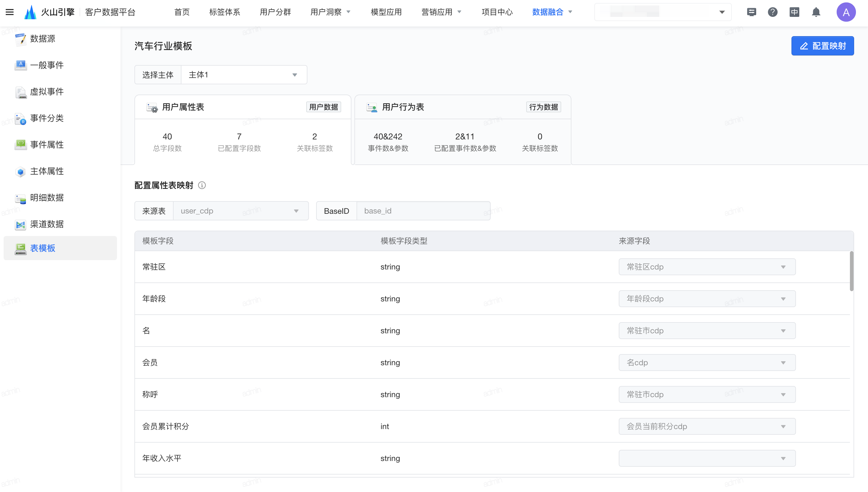Click the 虚拟事件 sidebar icon
The width and height of the screenshot is (868, 492).
point(20,92)
